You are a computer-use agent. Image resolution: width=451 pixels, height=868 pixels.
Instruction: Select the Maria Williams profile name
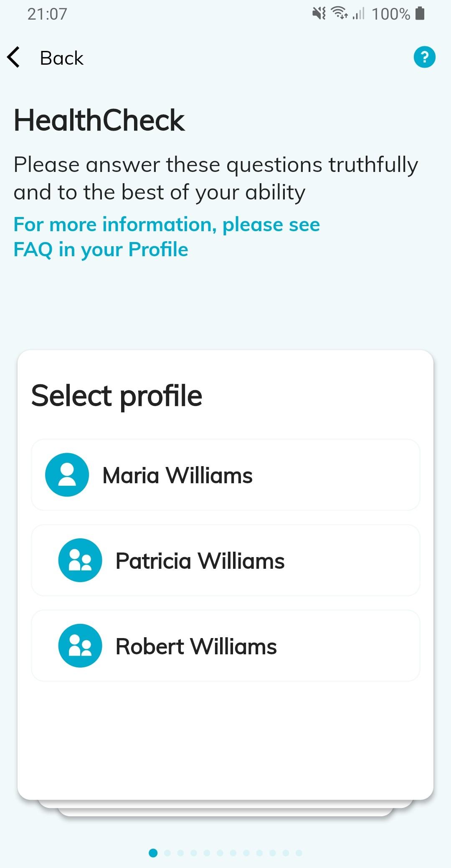click(177, 475)
